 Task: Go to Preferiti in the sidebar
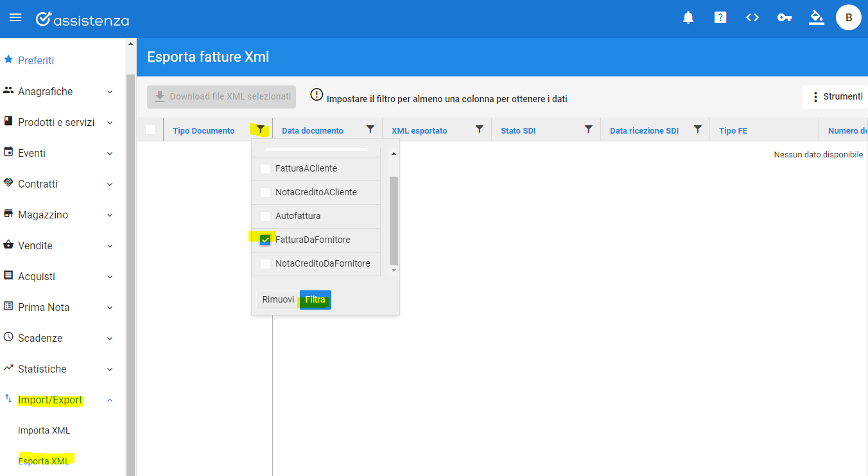click(36, 60)
